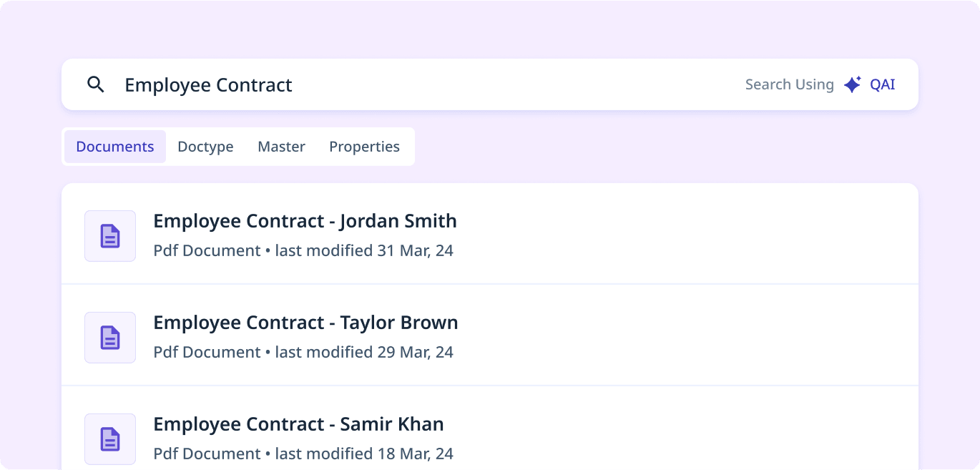Open Employee Contract - Samir Khan title
The height and width of the screenshot is (470, 980).
pos(299,424)
